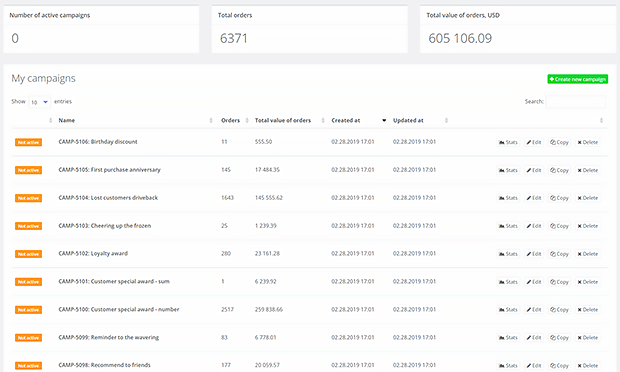
Task: Click Not active badge for CAMP-5106
Action: (x=28, y=142)
